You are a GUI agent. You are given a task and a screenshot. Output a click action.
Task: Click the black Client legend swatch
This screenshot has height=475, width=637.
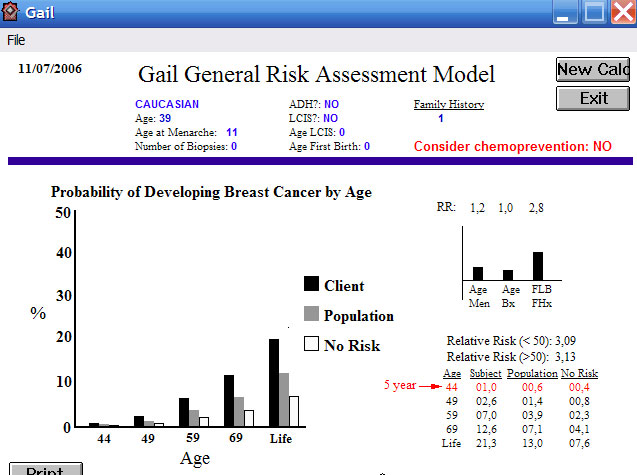[311, 284]
